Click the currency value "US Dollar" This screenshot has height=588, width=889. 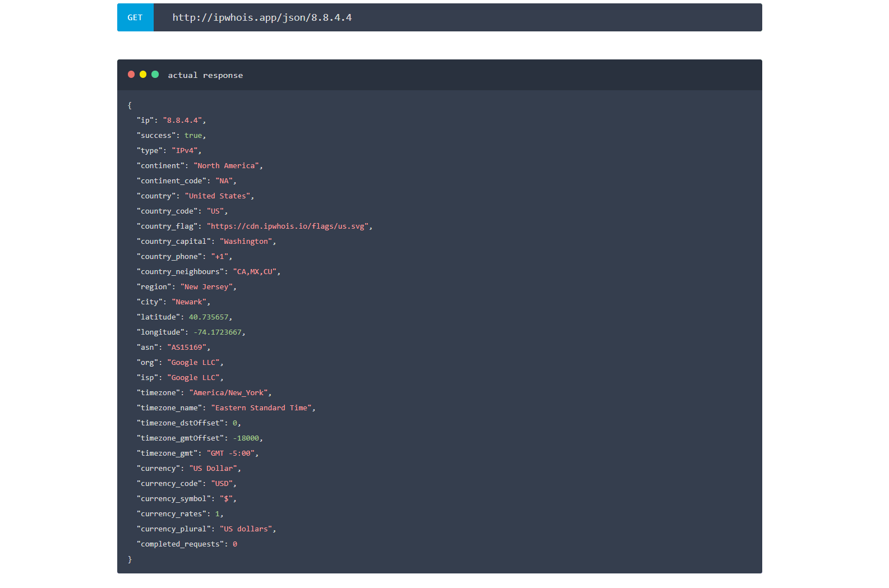213,469
